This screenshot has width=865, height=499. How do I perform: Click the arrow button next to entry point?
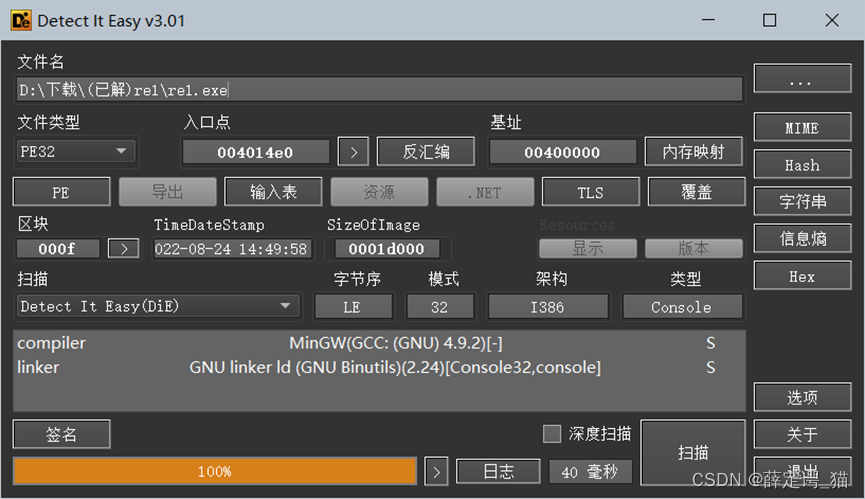coord(353,152)
